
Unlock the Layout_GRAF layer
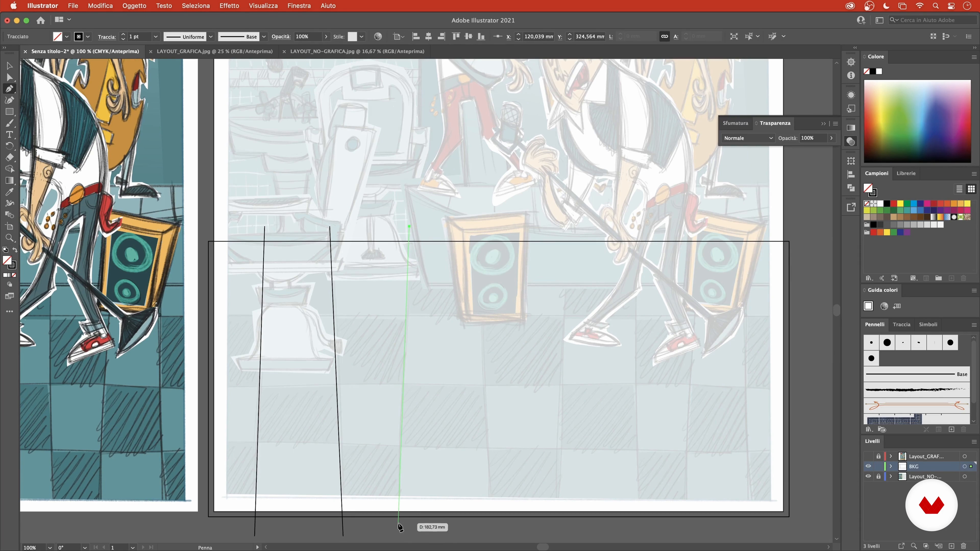click(878, 456)
